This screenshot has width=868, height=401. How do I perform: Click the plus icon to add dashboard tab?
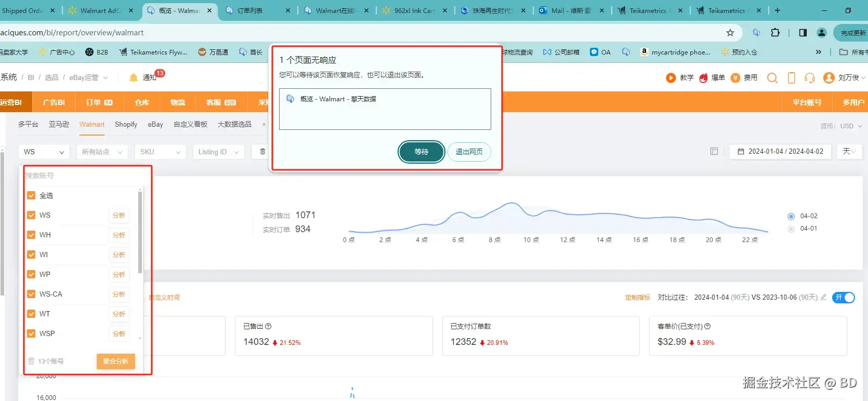[264, 124]
